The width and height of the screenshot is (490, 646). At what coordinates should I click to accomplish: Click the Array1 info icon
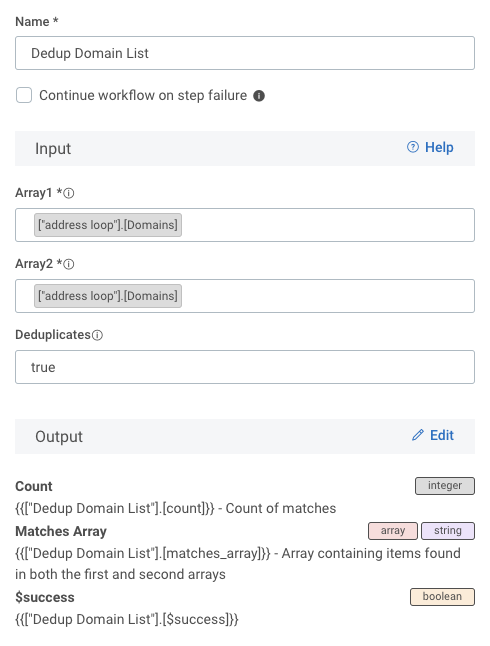pyautogui.click(x=69, y=193)
